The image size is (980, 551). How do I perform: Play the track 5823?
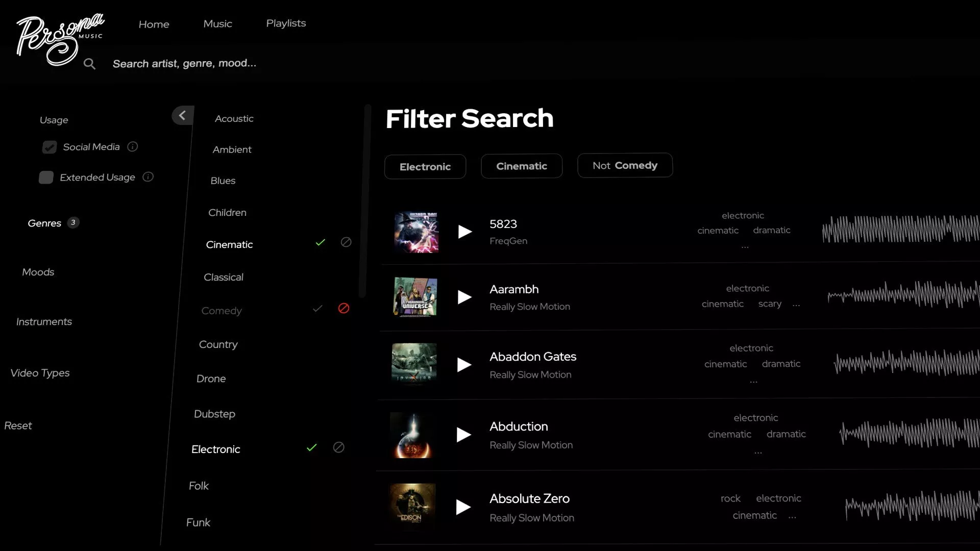(464, 232)
